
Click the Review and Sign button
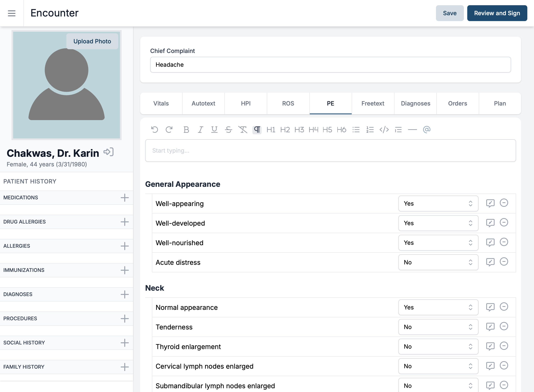point(497,13)
